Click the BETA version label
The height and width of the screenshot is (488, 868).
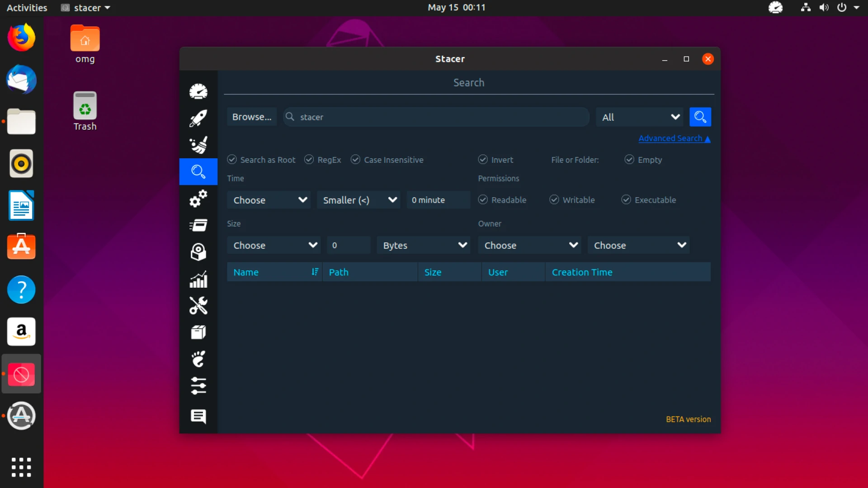[x=688, y=419]
